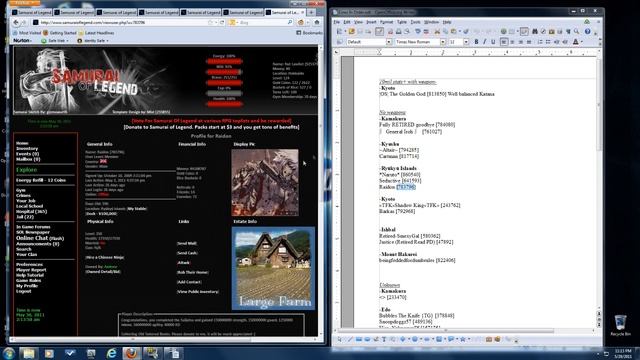Click the Writer vertical scrollbar

[599, 184]
